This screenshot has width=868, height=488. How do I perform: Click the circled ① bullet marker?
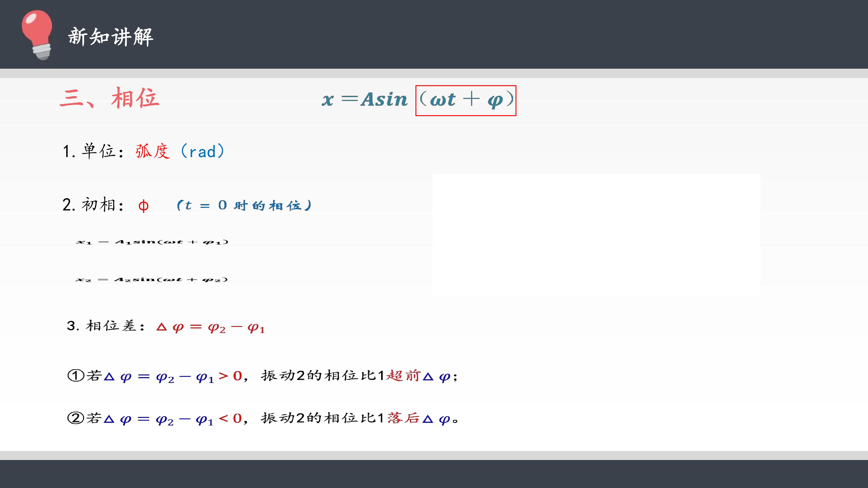[76, 375]
